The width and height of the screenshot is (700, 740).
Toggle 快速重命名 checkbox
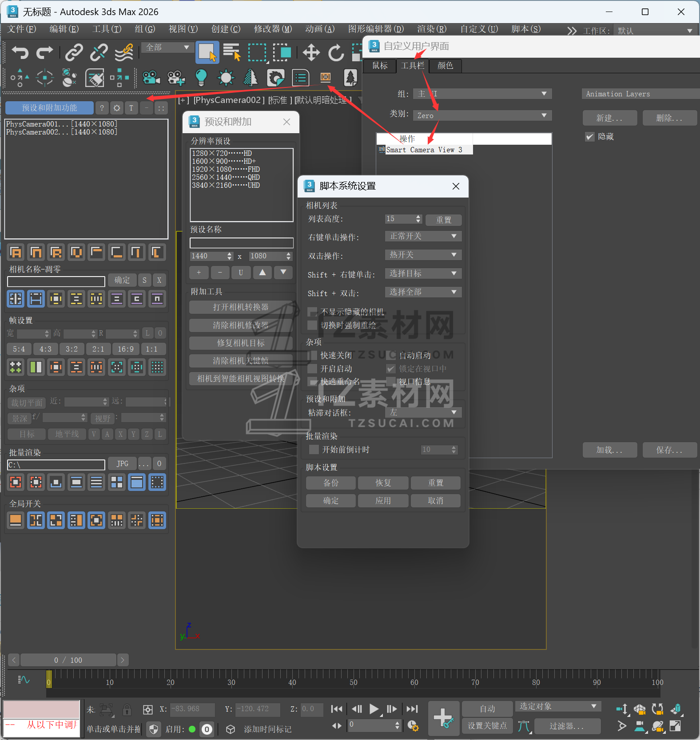click(x=313, y=382)
